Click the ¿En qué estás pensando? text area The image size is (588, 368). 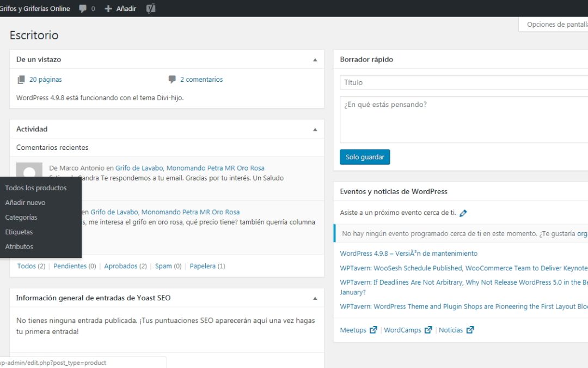point(464,119)
